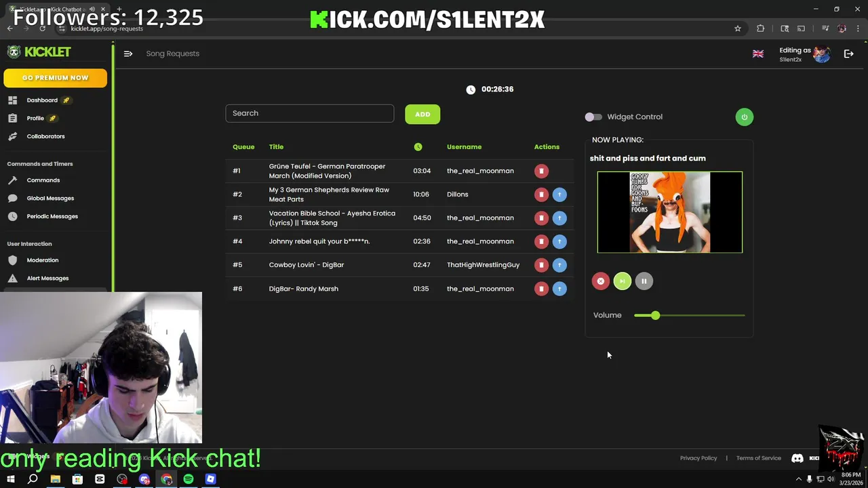Delete Johnny rebel song from queue
The image size is (868, 488).
point(541,241)
